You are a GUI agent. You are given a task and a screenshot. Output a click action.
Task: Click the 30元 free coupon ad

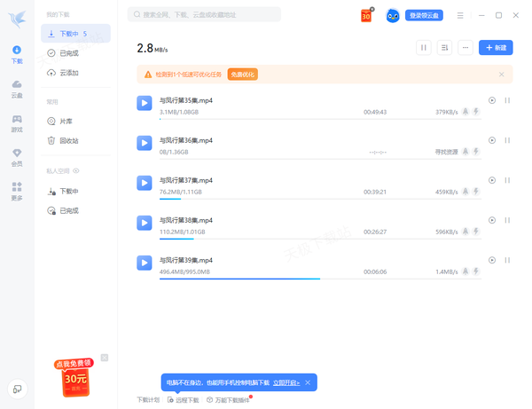pos(74,377)
